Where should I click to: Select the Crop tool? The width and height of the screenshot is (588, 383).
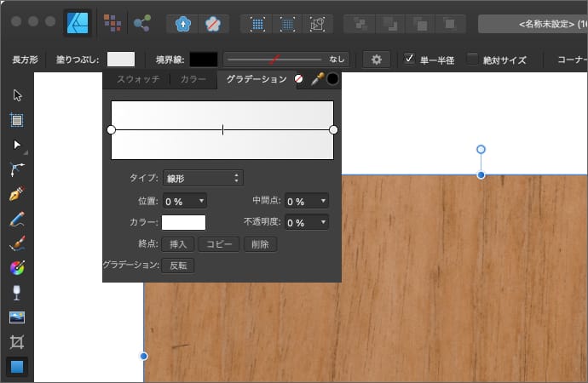pyautogui.click(x=16, y=343)
